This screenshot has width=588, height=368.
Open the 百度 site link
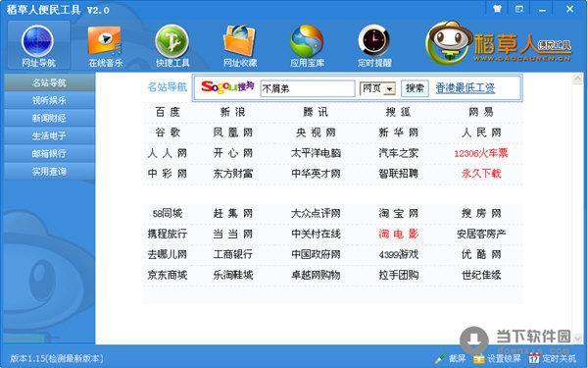(x=168, y=112)
